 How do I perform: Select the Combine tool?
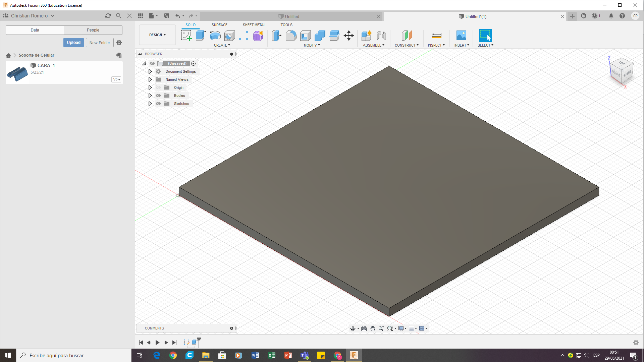click(x=320, y=35)
